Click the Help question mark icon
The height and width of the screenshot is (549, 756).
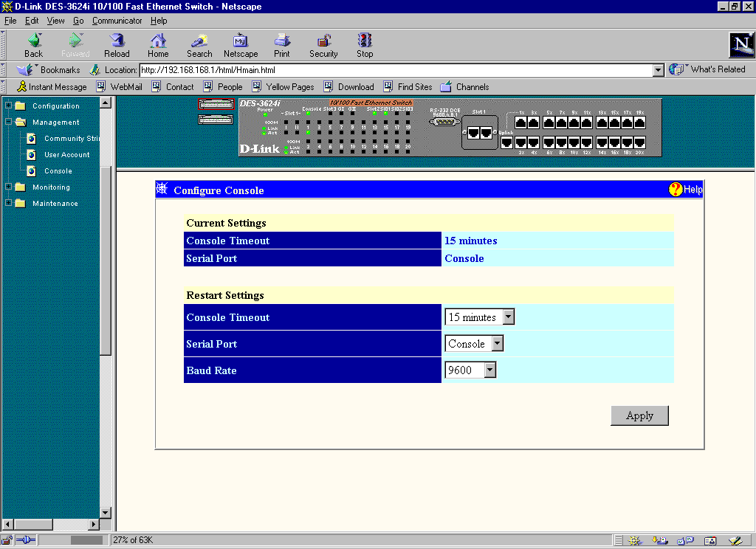coord(676,190)
